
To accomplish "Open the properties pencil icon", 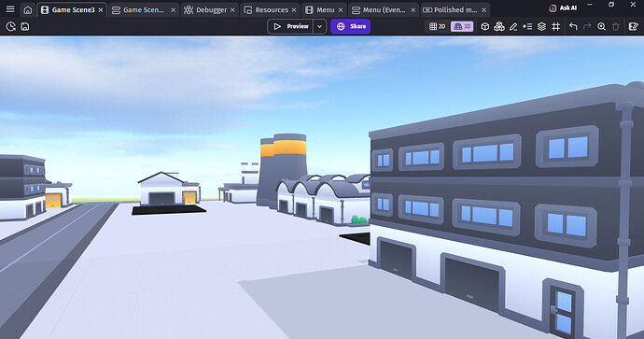I will (513, 27).
